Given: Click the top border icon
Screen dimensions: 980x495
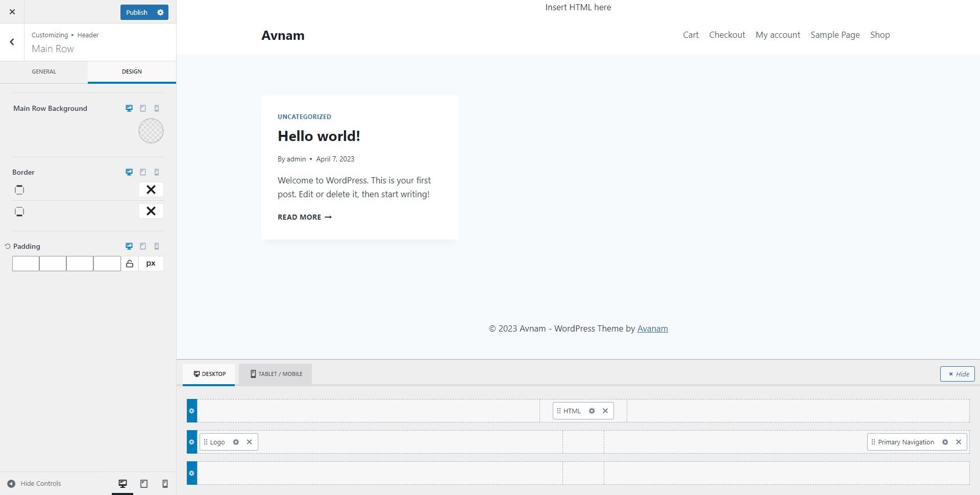Looking at the screenshot, I should coord(19,190).
